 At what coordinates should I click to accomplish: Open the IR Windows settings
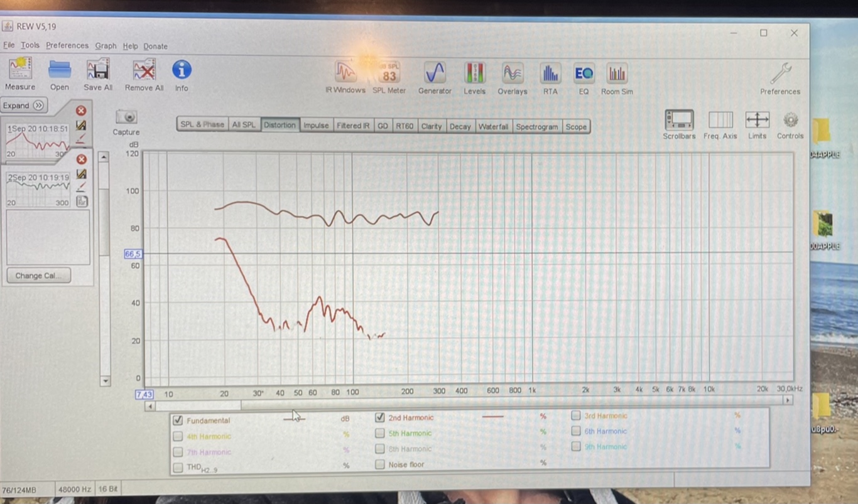click(345, 73)
